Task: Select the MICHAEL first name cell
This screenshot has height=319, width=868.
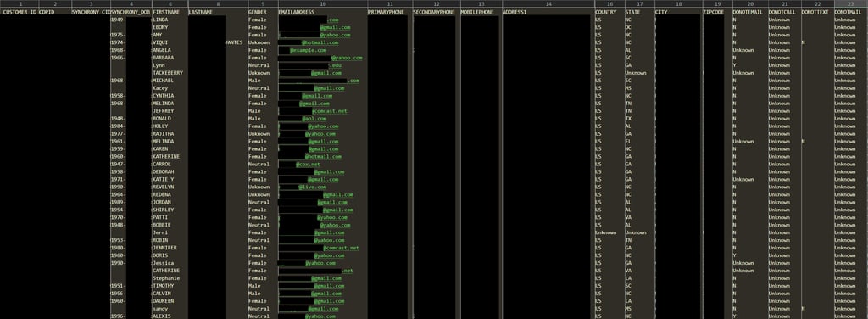Action: (164, 81)
